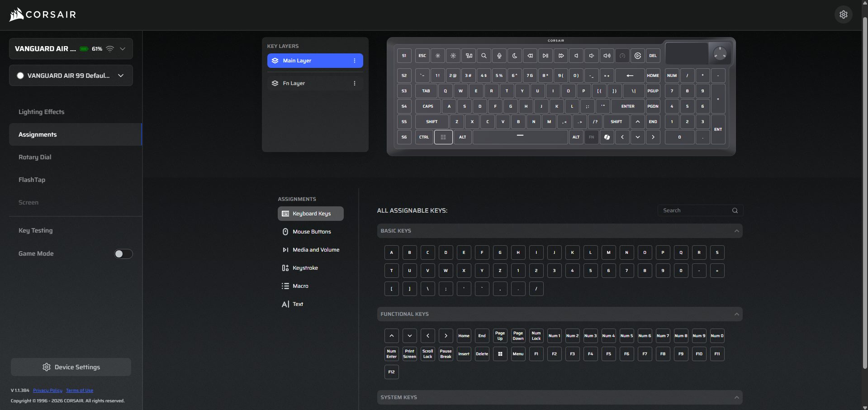
Task: Collapse the Basic Keys section
Action: tap(736, 231)
